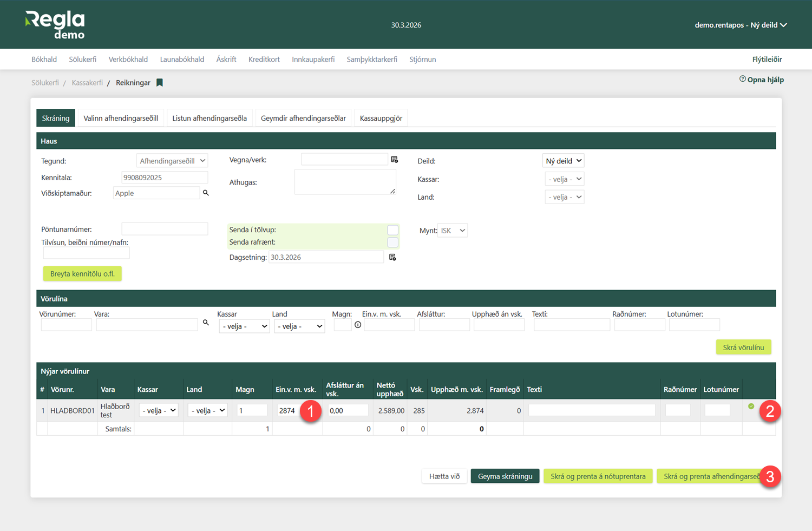Click the green status icon on HLADBORD01 row
The height and width of the screenshot is (531, 812).
pos(751,406)
